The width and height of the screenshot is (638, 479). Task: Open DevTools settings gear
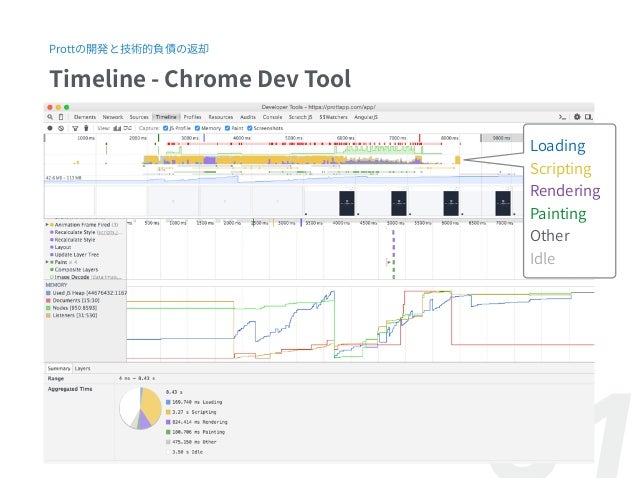577,117
